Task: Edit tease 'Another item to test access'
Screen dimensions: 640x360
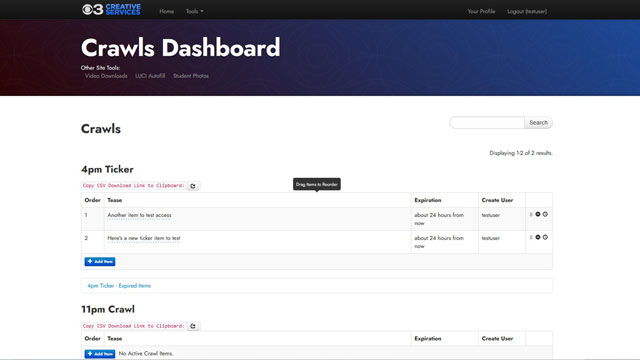Action: click(x=139, y=215)
